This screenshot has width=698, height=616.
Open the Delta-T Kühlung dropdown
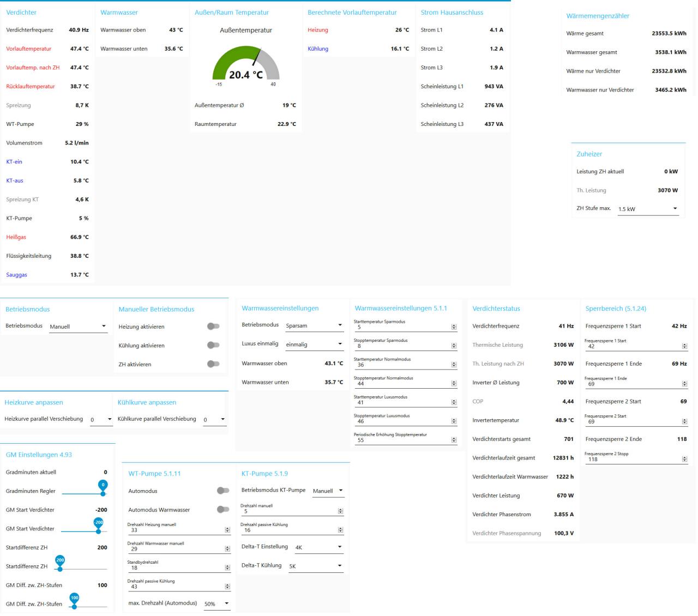point(316,566)
